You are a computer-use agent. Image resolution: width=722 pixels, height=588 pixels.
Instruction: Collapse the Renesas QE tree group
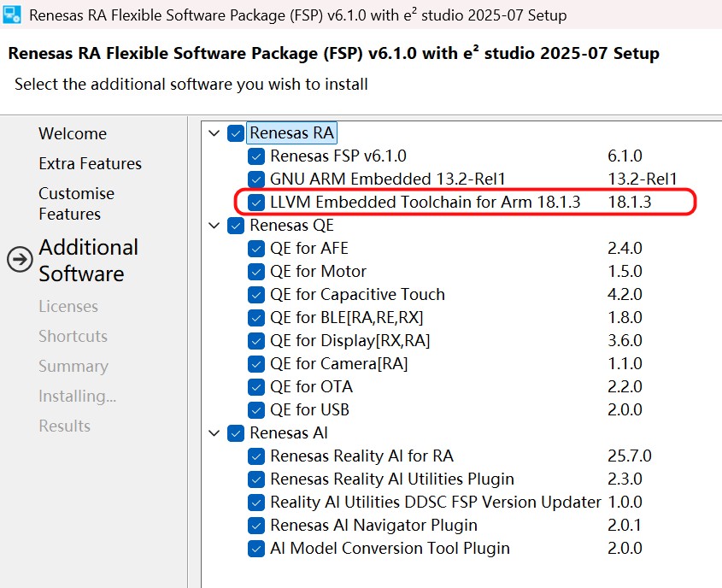pyautogui.click(x=214, y=226)
